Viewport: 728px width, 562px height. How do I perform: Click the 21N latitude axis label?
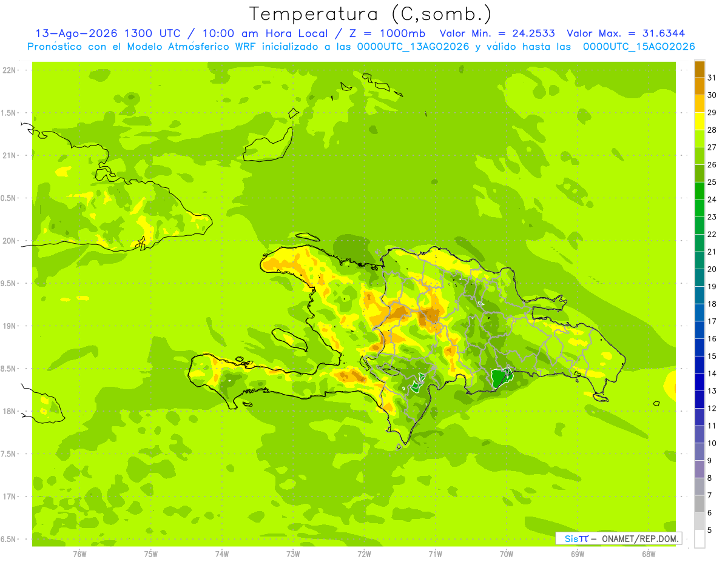click(x=9, y=156)
